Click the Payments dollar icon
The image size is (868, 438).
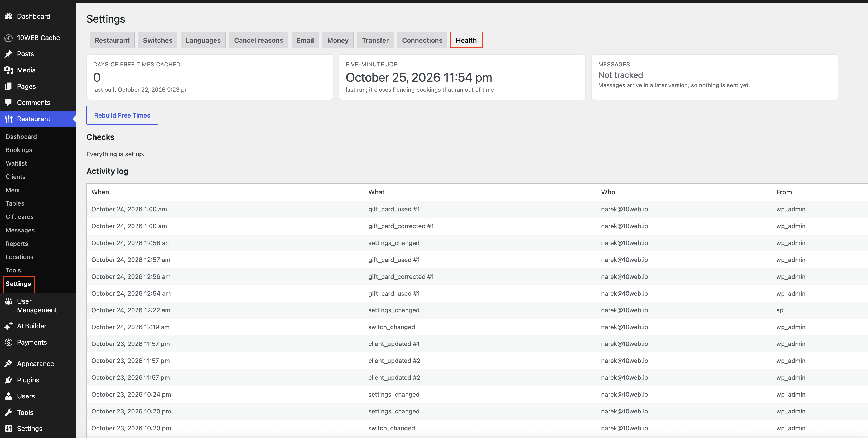pyautogui.click(x=9, y=342)
